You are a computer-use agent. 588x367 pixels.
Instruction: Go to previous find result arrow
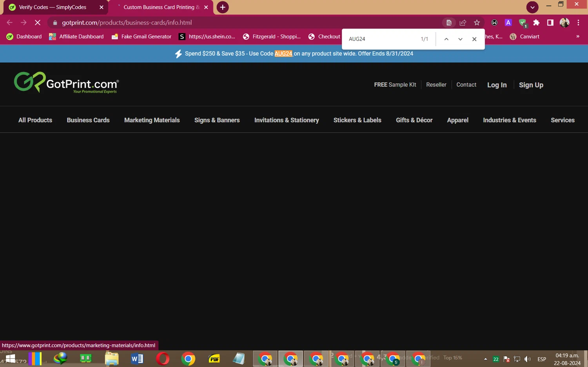(x=446, y=39)
